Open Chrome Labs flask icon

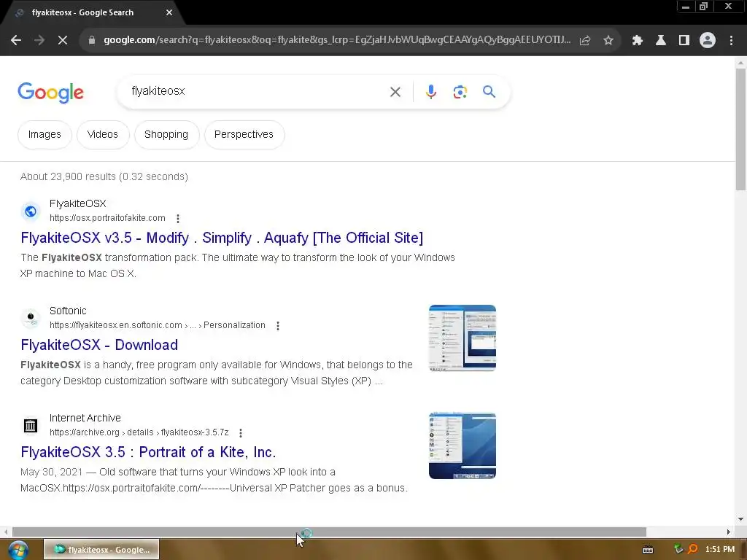pos(661,41)
